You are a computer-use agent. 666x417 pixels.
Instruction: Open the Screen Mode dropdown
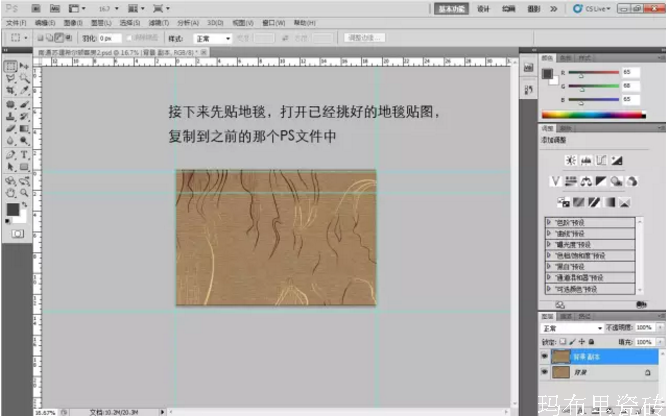click(x=161, y=8)
